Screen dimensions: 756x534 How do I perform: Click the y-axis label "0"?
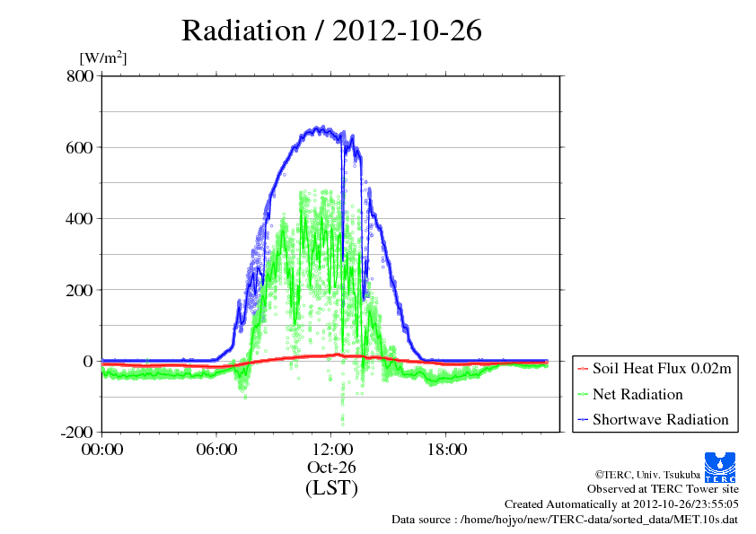coord(88,361)
